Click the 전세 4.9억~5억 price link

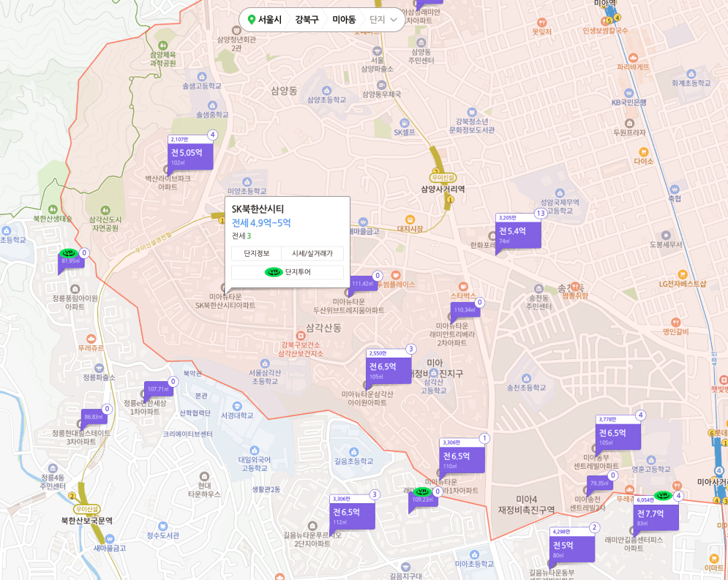(261, 223)
